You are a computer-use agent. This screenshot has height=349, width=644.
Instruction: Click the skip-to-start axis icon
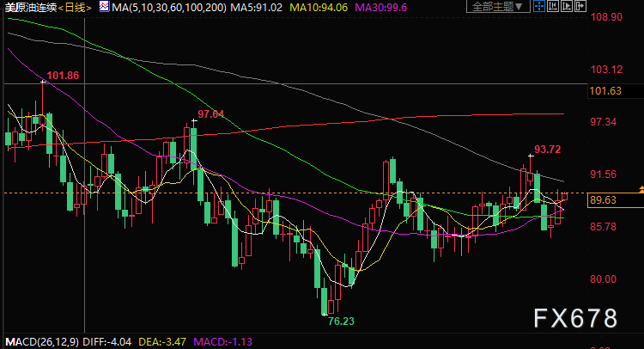pos(553,6)
